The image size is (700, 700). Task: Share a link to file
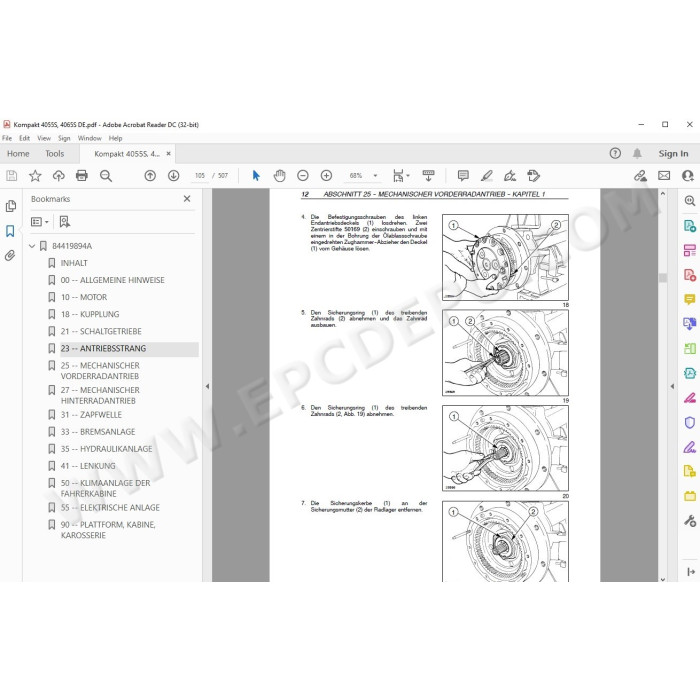click(x=640, y=175)
